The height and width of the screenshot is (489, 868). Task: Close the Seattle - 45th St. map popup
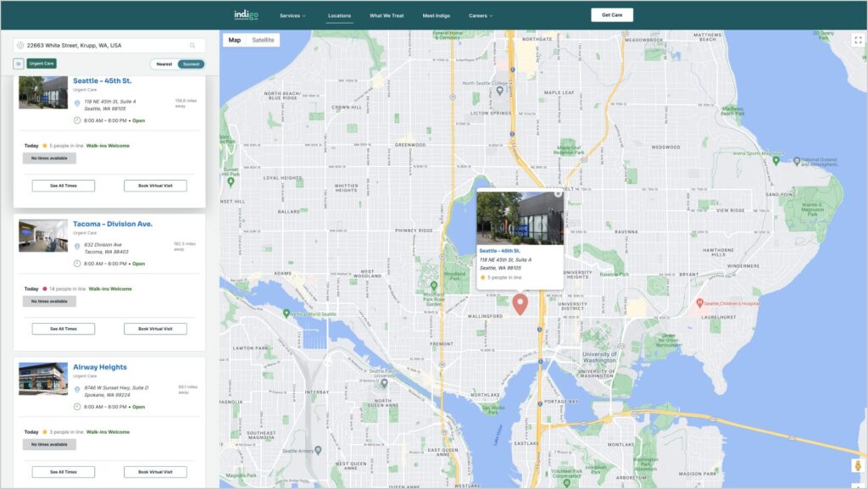point(558,193)
